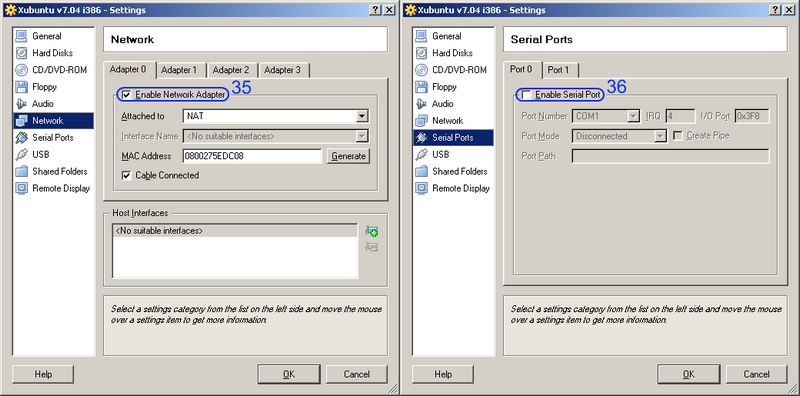800x396 pixels.
Task: Click the Shared Folders icon in the Serial Ports window
Action: point(421,171)
